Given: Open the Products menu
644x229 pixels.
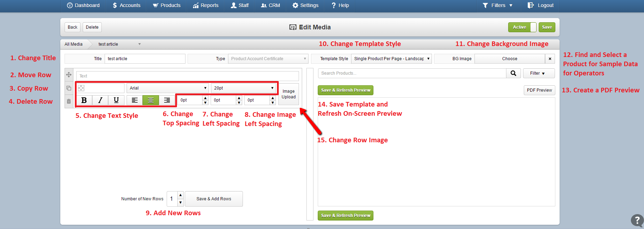Looking at the screenshot, I should click(167, 5).
